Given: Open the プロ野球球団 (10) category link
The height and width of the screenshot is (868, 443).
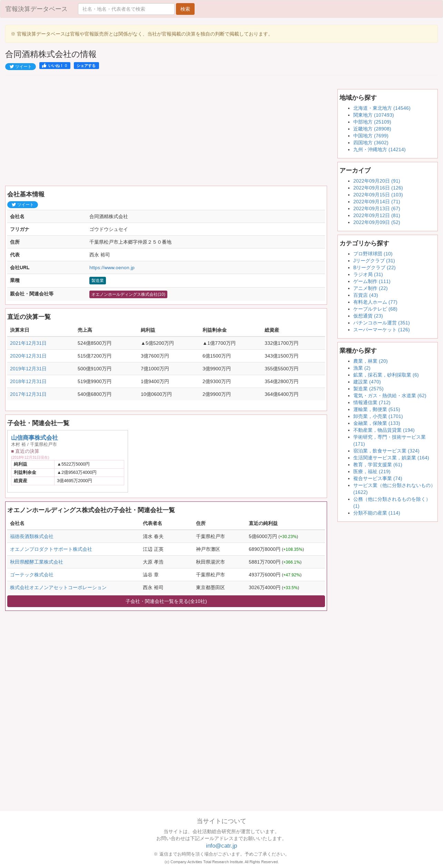Looking at the screenshot, I should point(373,254).
